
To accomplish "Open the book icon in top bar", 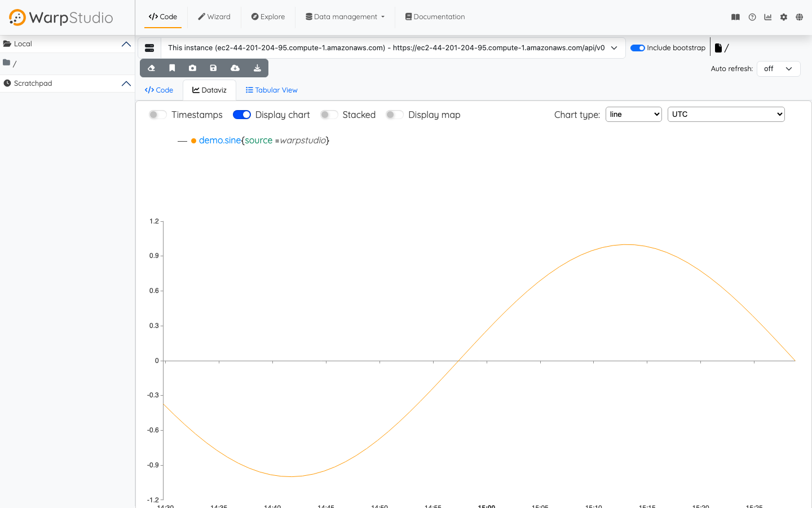I will (x=735, y=17).
